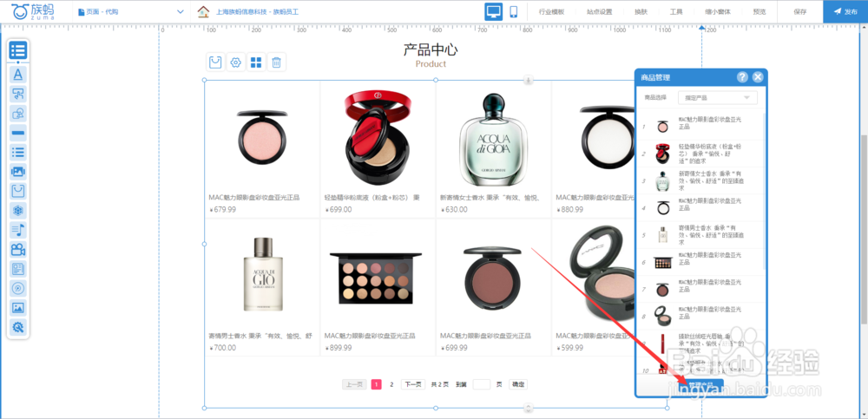Click the home icon in the top bar

click(204, 11)
